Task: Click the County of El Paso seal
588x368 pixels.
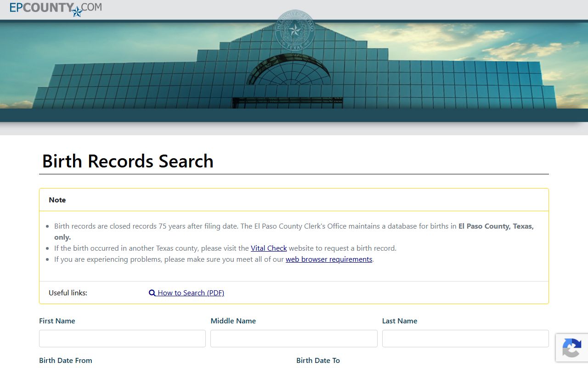Action: click(x=294, y=30)
